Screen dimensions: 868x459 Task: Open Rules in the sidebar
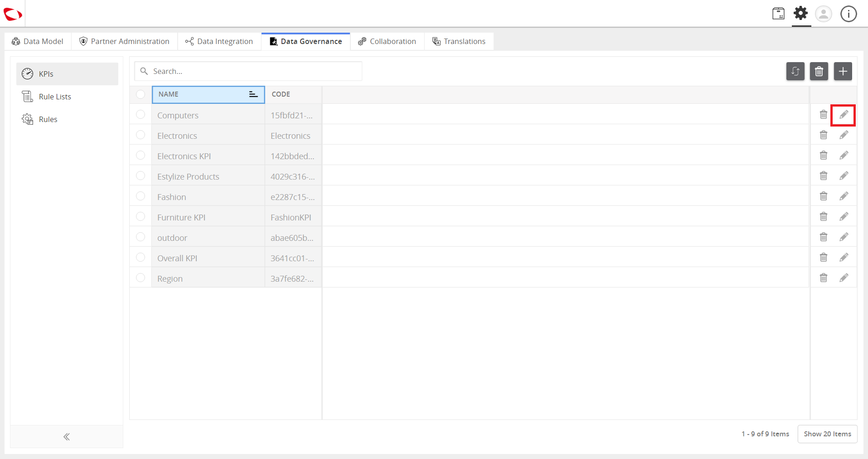point(67,119)
